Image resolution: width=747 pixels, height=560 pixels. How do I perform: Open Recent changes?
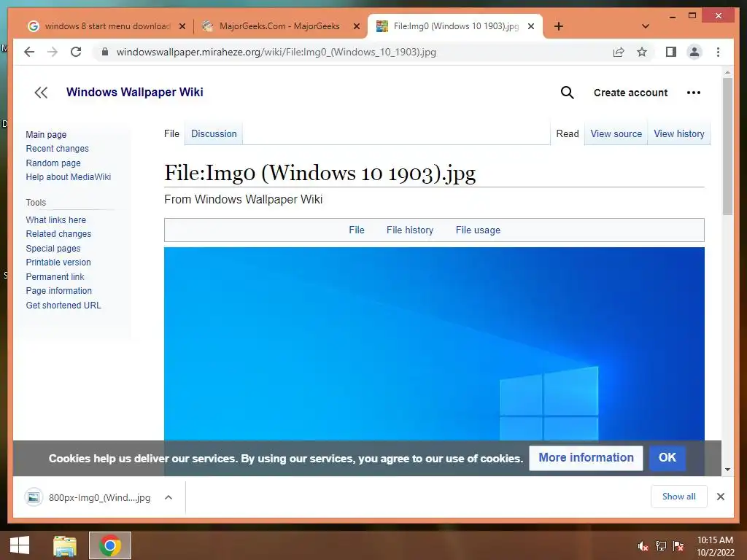click(x=57, y=149)
